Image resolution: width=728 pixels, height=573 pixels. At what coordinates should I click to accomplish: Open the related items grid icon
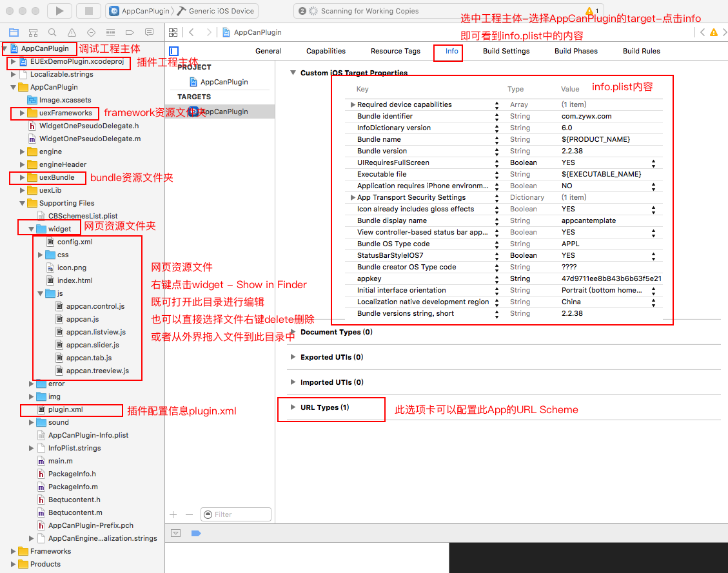(173, 32)
